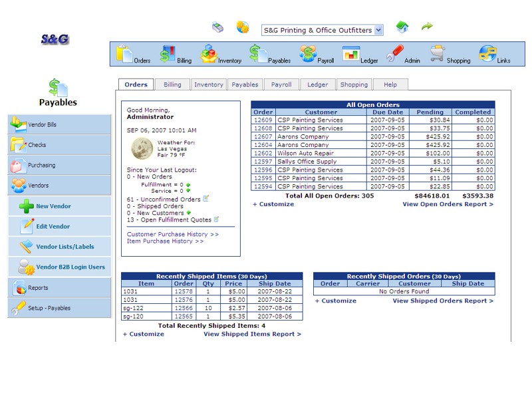Switch to the Help tab
Viewport: 532px width, 399px height.
tap(390, 84)
